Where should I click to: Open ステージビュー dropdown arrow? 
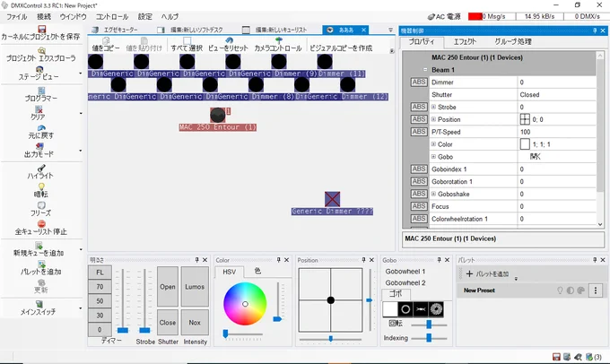[x=81, y=74]
